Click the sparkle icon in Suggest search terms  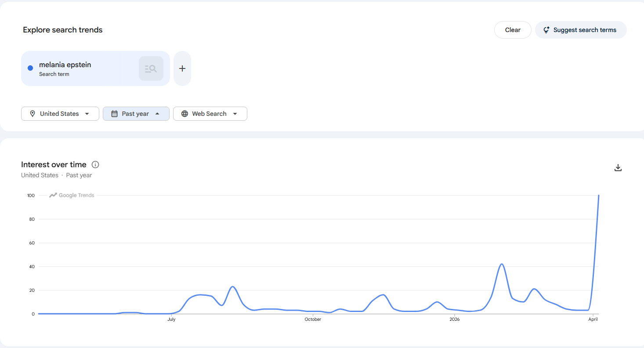(546, 30)
